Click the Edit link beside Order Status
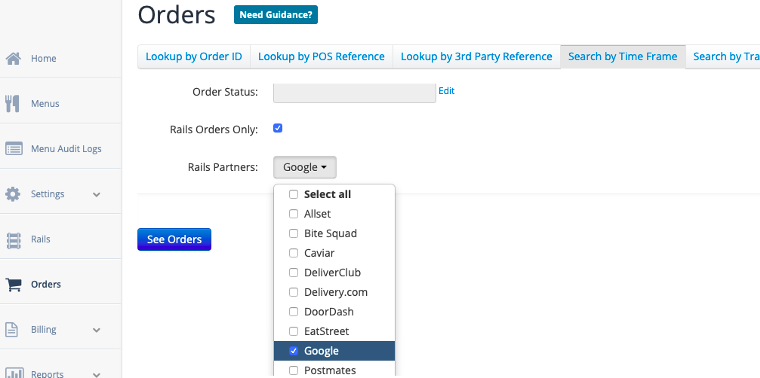Screen dimensions: 760x378 tap(446, 91)
